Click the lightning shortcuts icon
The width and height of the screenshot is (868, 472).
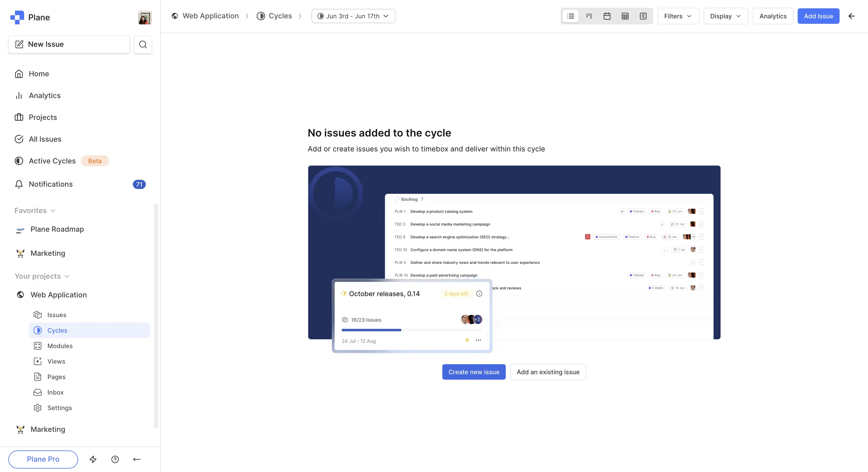coord(93,459)
